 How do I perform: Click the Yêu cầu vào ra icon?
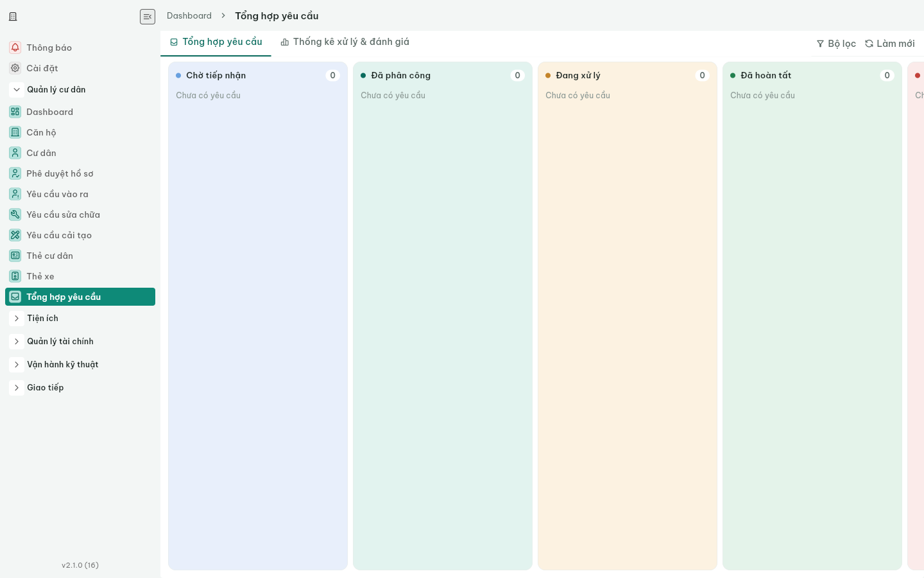pyautogui.click(x=15, y=194)
